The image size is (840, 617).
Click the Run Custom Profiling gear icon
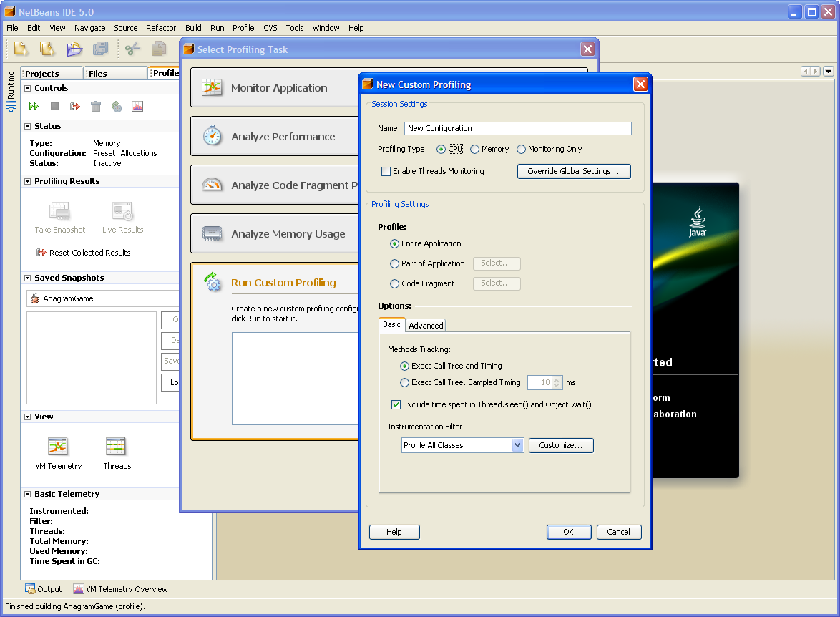click(x=212, y=282)
